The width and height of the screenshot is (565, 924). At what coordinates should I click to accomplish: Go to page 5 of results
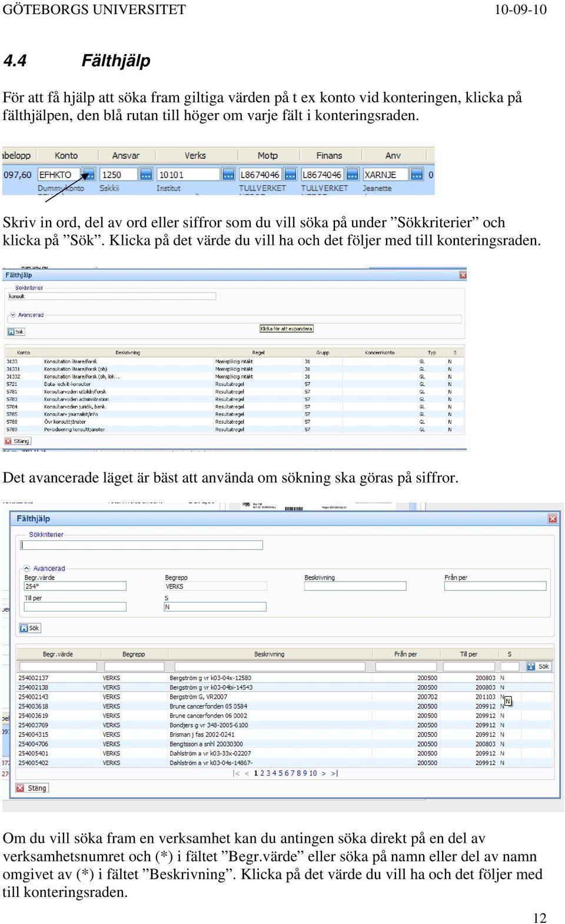tap(281, 773)
